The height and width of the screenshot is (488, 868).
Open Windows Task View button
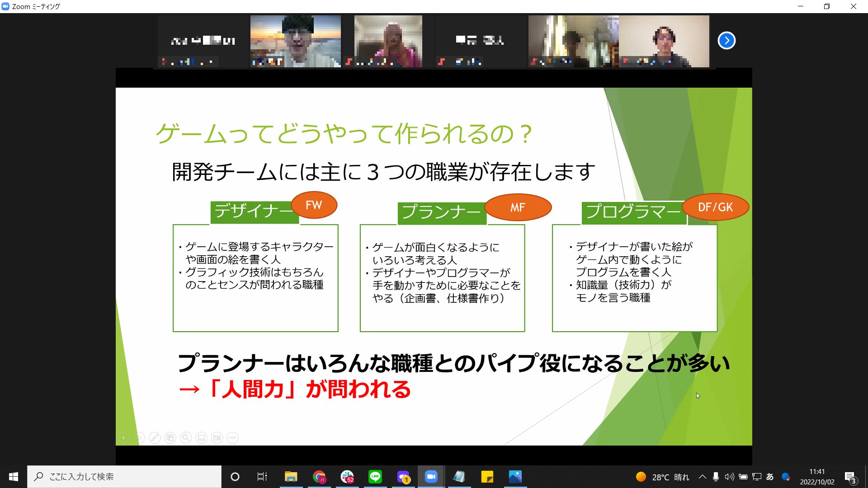click(262, 477)
